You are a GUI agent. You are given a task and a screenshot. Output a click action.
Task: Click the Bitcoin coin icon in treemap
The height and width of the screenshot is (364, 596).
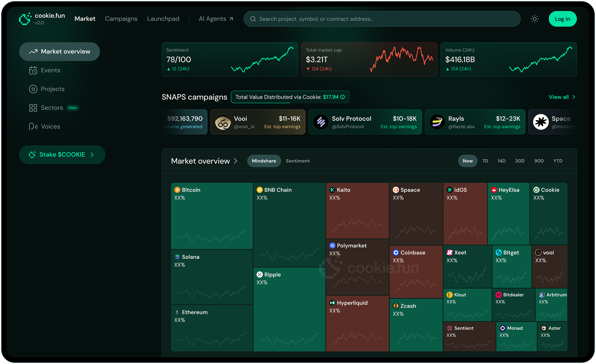pyautogui.click(x=177, y=190)
